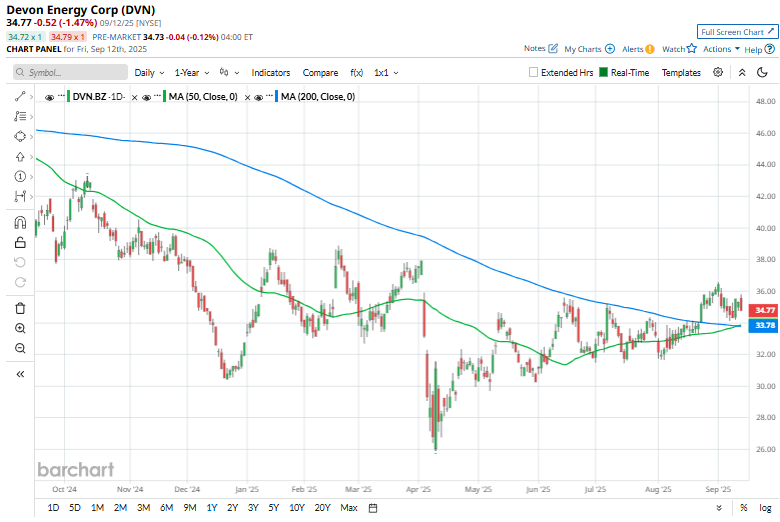Toggle the Real-Time checkbox

click(x=603, y=72)
